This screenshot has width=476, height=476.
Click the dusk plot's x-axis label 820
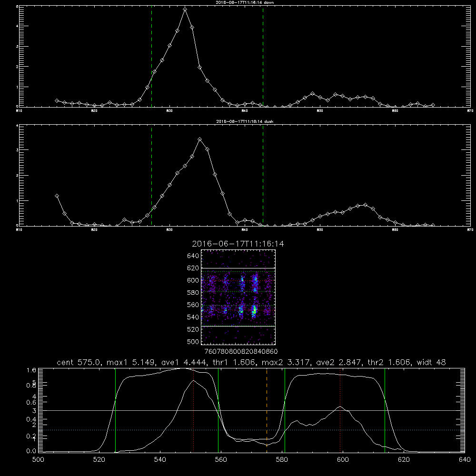[x=94, y=230]
